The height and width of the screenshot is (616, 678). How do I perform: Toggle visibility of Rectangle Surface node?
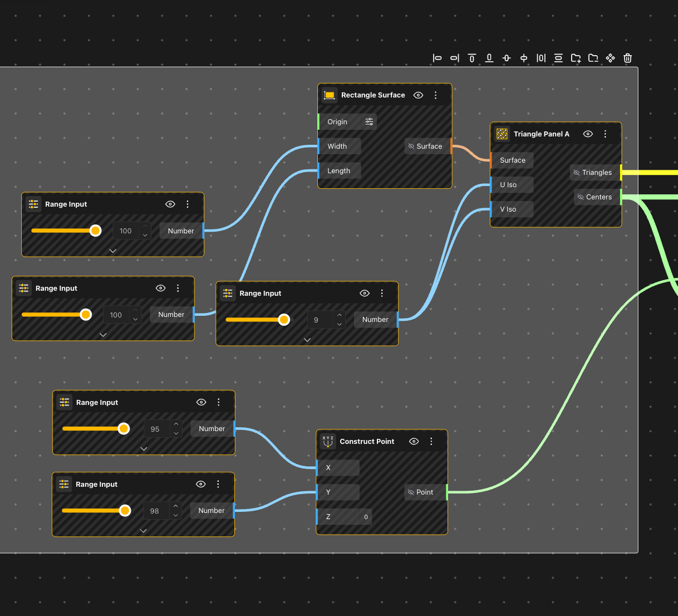(419, 95)
